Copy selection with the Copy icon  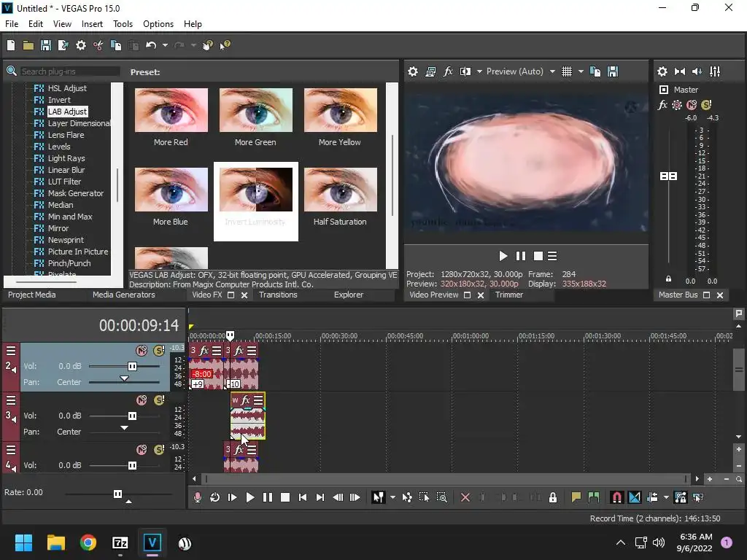pos(116,45)
